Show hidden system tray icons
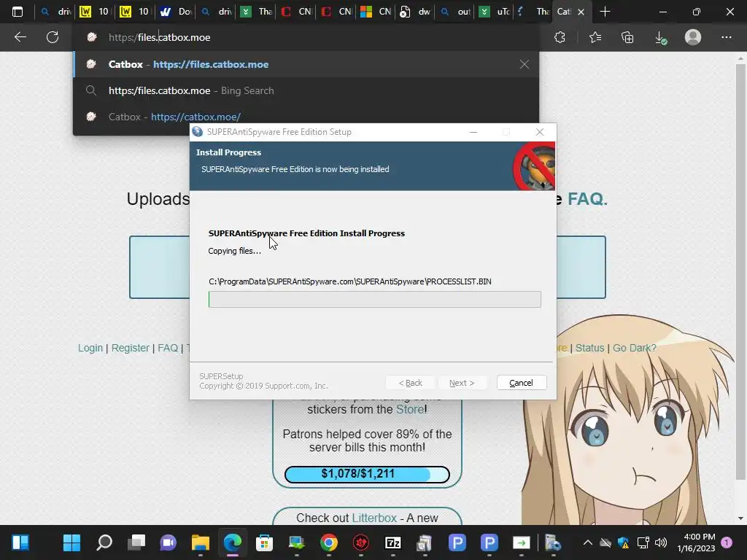Screen dimensions: 747x560 [x=588, y=542]
